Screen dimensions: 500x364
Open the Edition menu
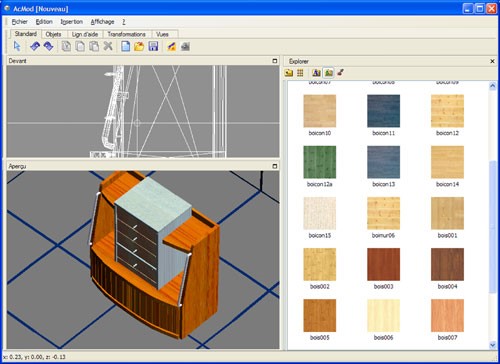(x=44, y=22)
